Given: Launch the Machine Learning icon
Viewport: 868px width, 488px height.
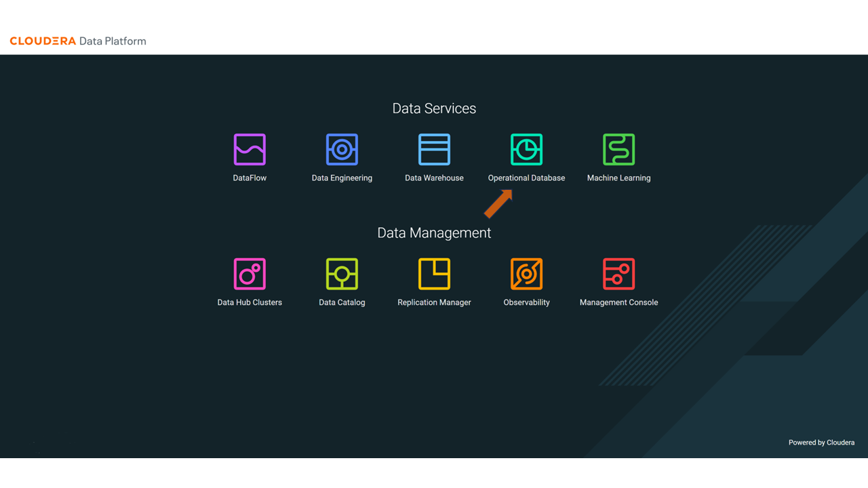Looking at the screenshot, I should tap(618, 150).
